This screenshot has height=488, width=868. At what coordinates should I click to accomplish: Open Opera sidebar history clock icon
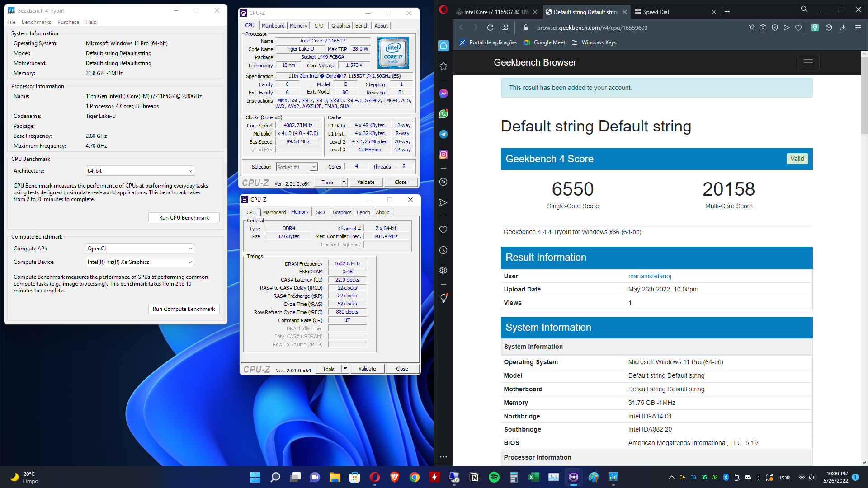click(443, 250)
